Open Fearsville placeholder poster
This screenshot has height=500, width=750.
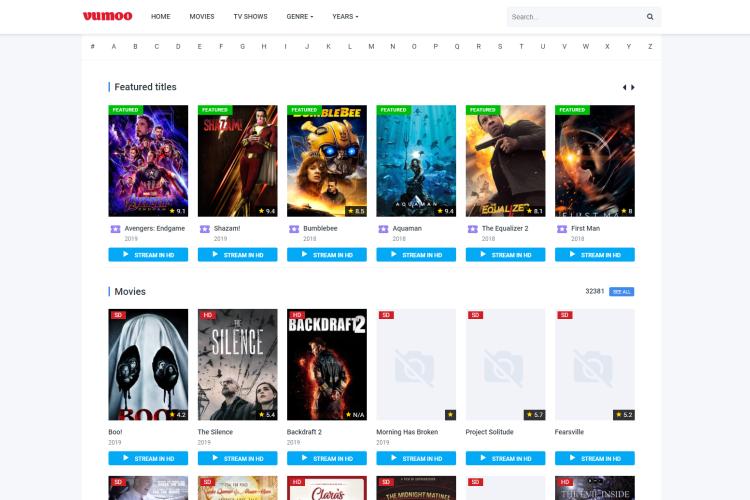(595, 365)
